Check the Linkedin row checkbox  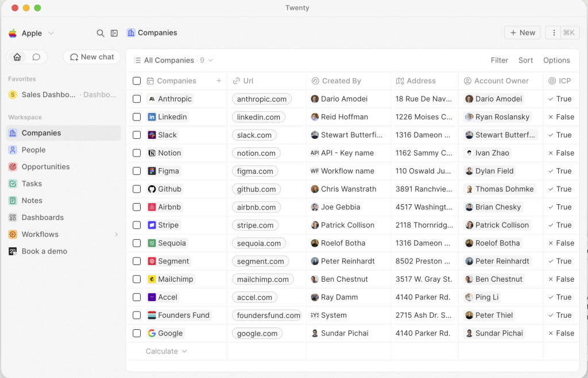click(137, 117)
